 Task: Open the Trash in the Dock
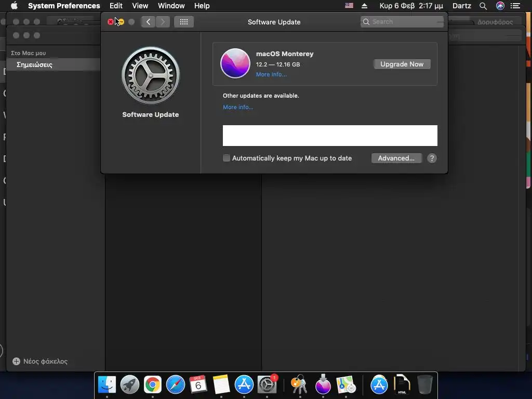pos(425,384)
